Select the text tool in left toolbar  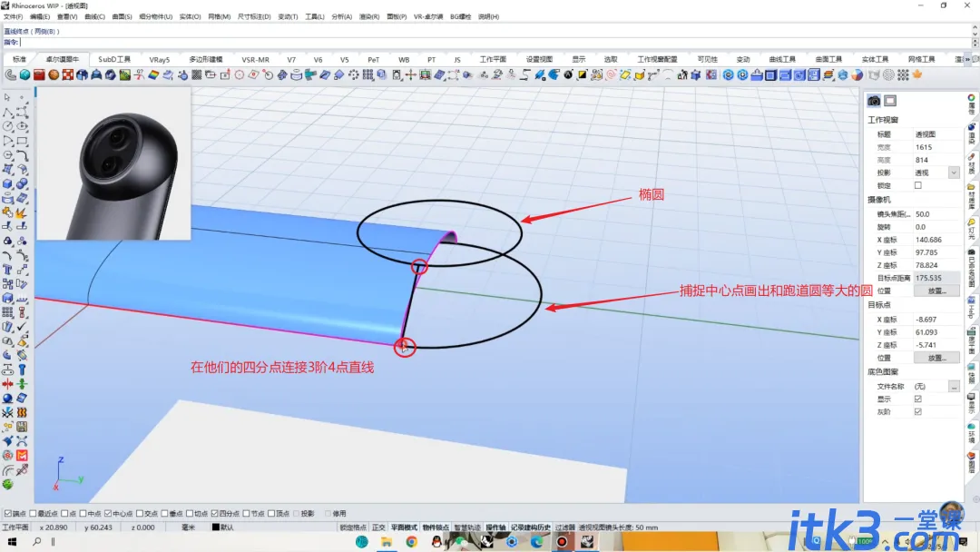7,270
